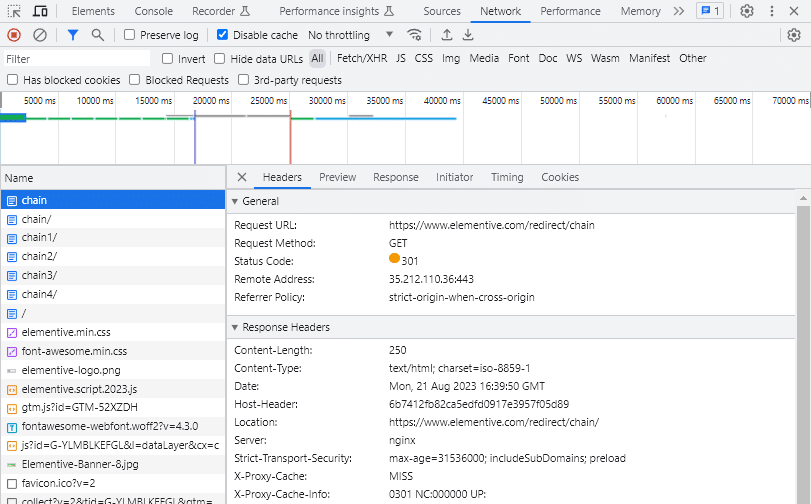Open the Timing tab
This screenshot has width=811, height=504.
pyautogui.click(x=507, y=177)
